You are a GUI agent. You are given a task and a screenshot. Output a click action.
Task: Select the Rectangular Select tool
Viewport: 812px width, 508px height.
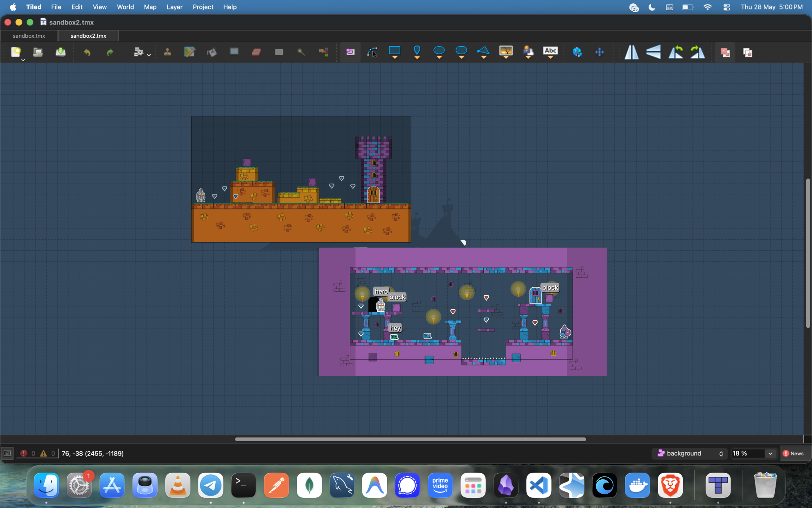click(279, 52)
